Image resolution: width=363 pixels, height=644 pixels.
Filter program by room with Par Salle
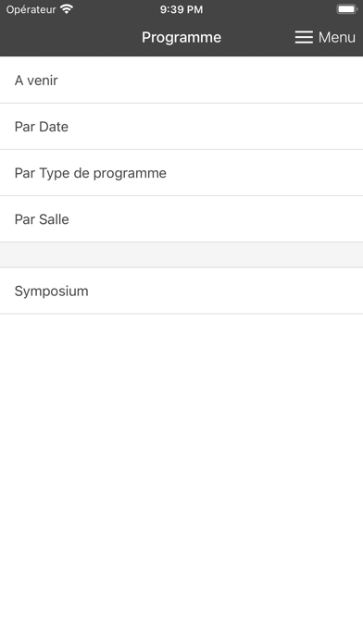point(181,219)
